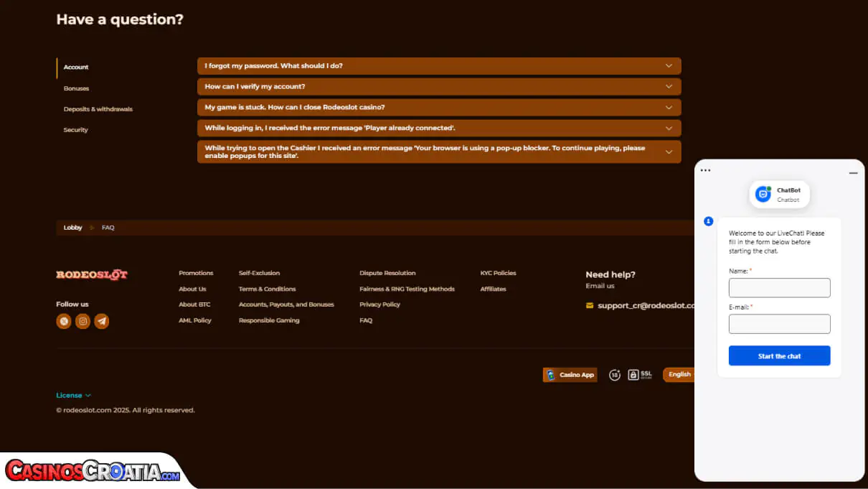Click the RodeoSlot footer logo
868x489 pixels.
[92, 274]
